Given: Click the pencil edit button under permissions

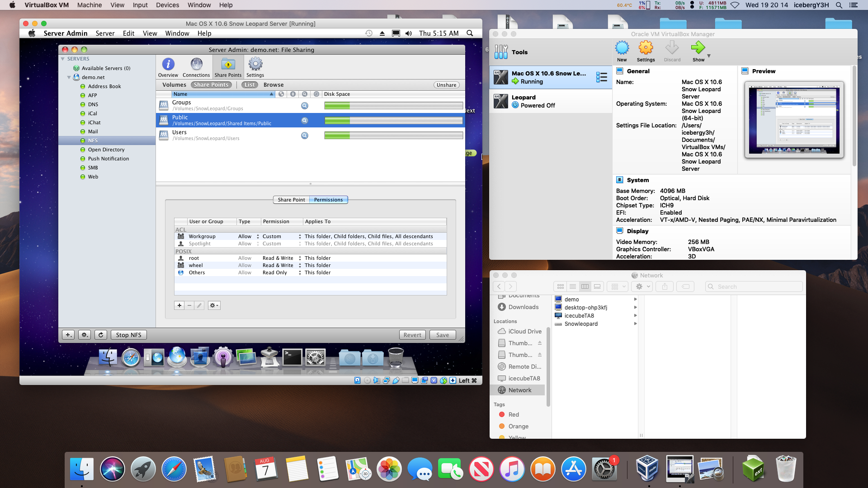Looking at the screenshot, I should (199, 305).
